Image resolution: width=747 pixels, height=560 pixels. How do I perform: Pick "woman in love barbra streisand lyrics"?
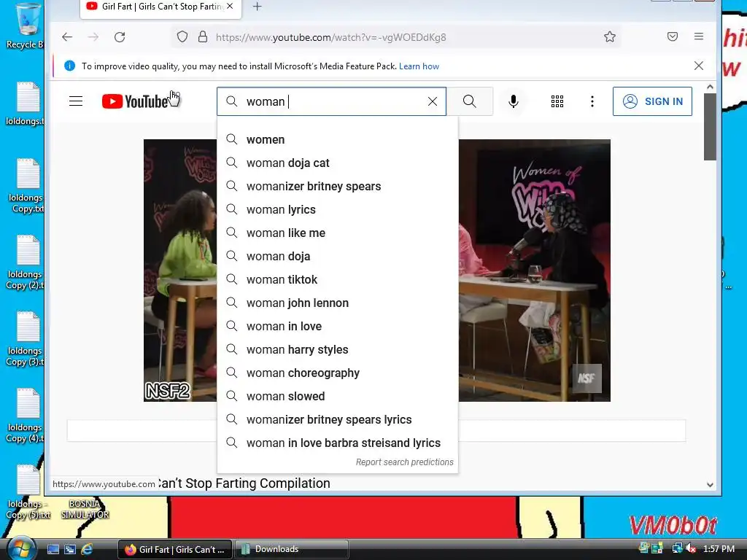337,443
